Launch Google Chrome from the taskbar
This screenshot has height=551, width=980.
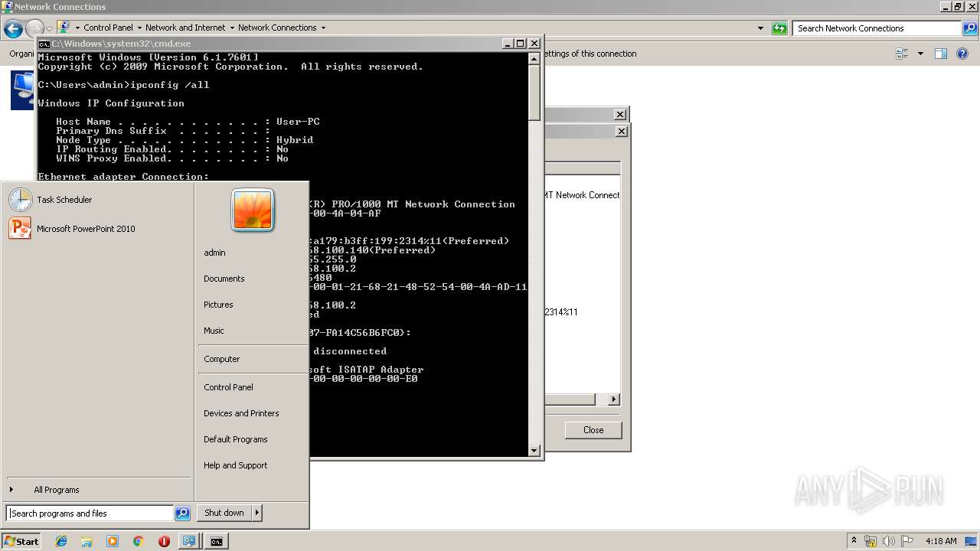tap(138, 541)
